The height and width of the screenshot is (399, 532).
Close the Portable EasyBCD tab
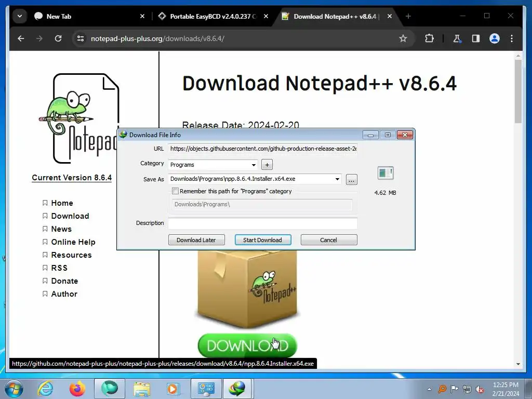coord(266,16)
